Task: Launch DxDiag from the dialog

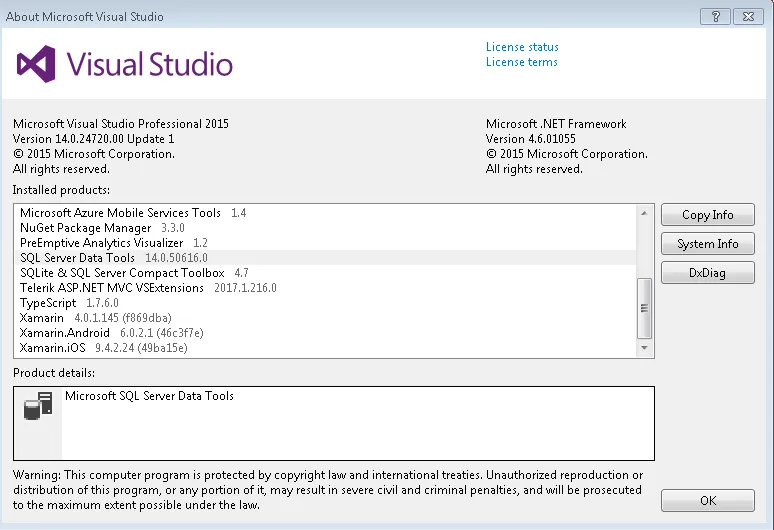Action: [707, 272]
